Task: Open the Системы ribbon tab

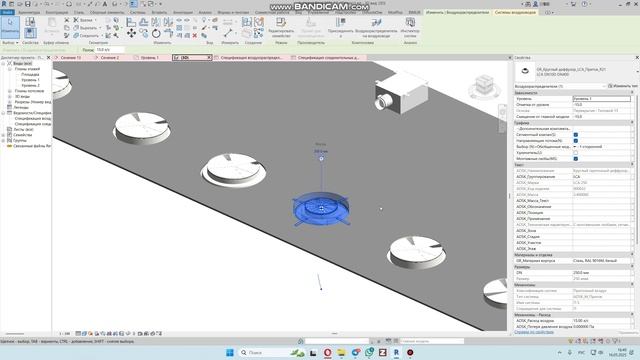Action: 138,12
